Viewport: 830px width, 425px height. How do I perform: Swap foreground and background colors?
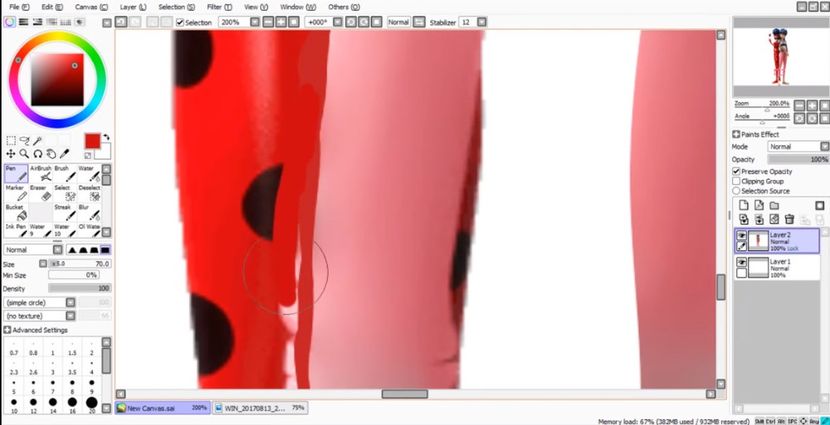[x=106, y=137]
